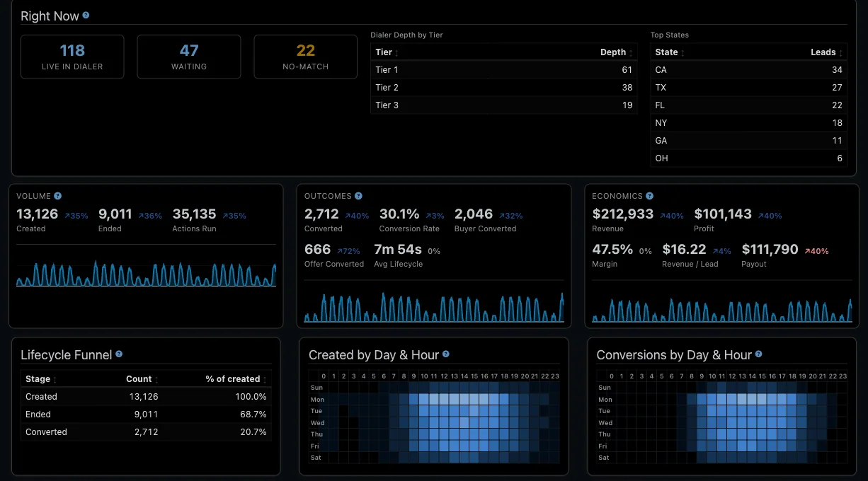This screenshot has width=868, height=481.
Task: Sort Top States table by Leads column
Action: 826,52
